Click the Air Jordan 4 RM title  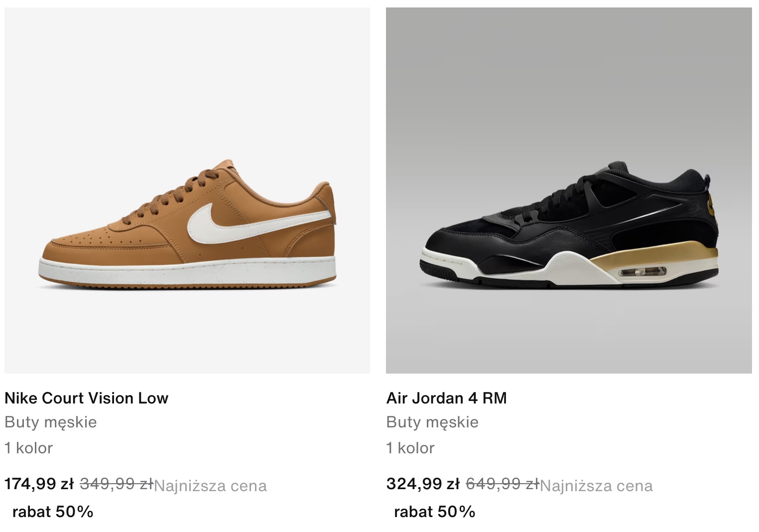tap(447, 398)
